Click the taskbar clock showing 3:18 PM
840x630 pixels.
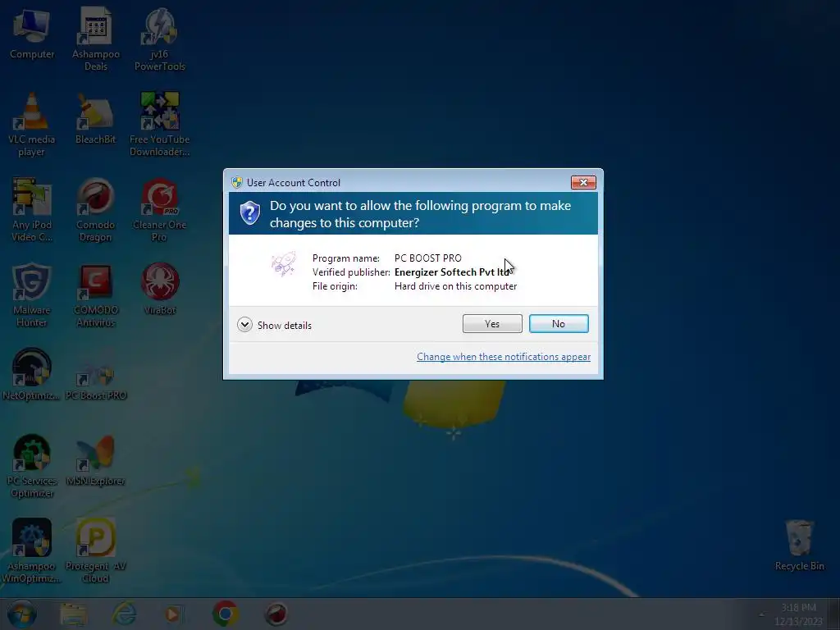click(x=798, y=614)
